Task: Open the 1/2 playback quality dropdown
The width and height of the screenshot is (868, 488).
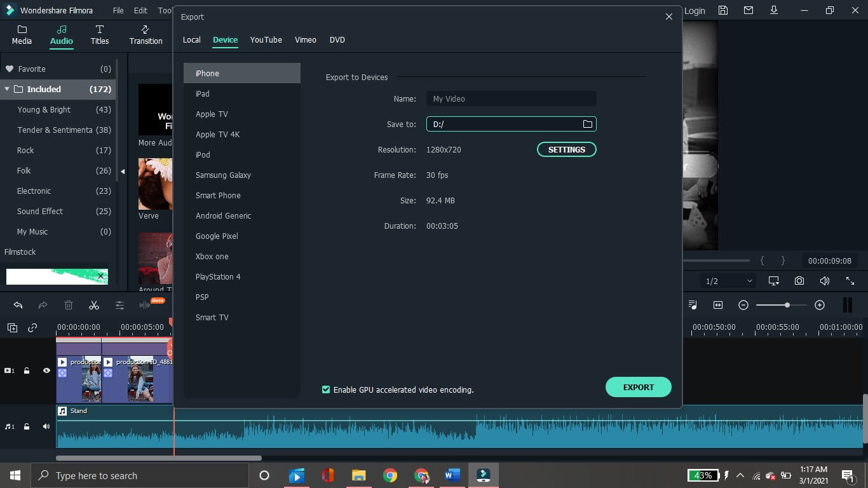Action: [729, 281]
